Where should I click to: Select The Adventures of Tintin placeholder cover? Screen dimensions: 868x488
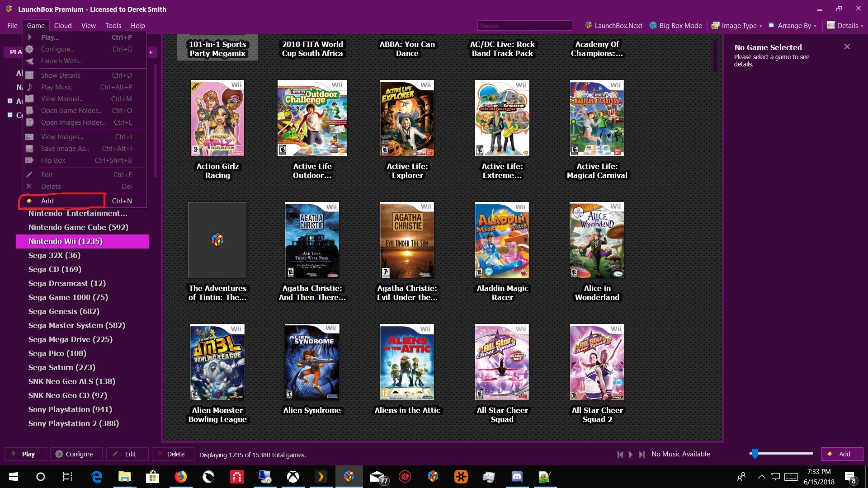217,240
